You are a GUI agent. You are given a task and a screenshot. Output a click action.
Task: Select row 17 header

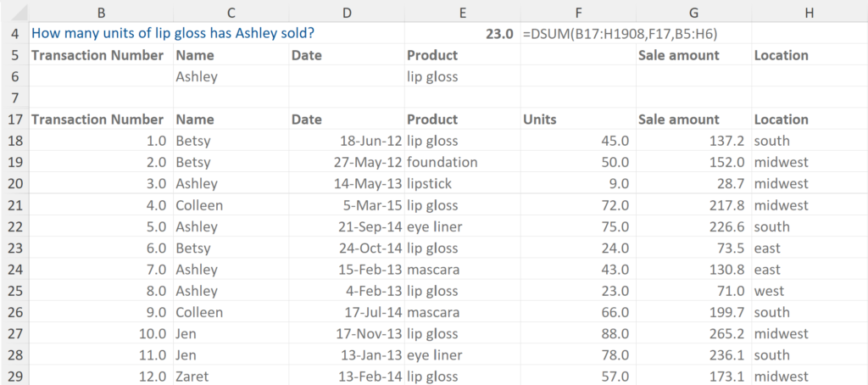coord(14,120)
